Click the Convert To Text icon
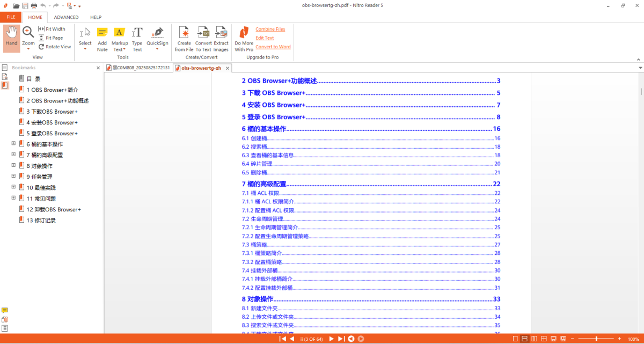 click(x=203, y=39)
